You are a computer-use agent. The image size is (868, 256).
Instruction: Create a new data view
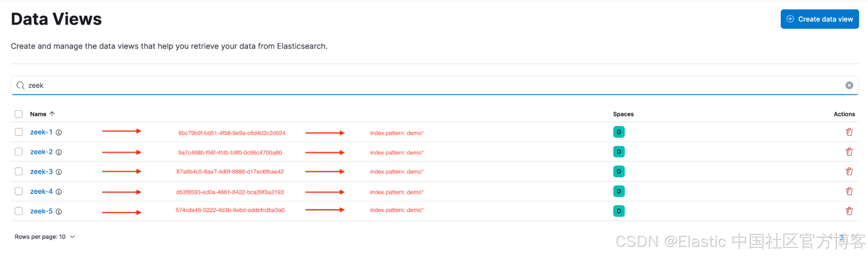pyautogui.click(x=819, y=19)
